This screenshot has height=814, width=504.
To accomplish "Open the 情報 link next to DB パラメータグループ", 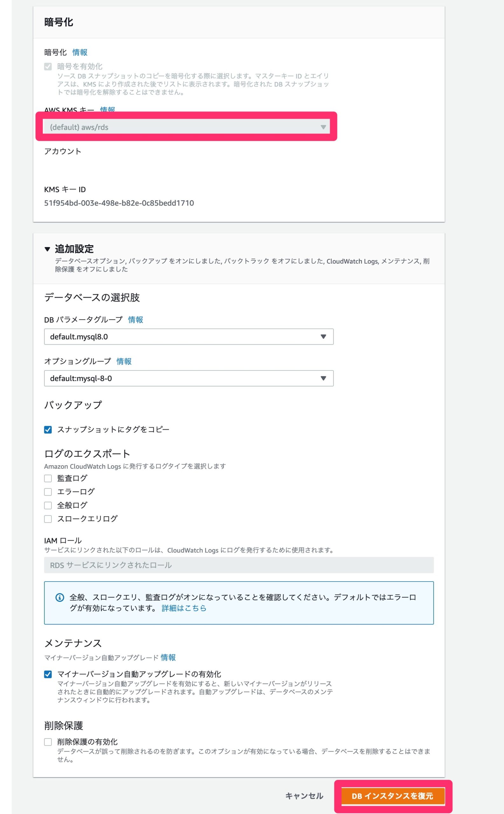I will tap(135, 320).
